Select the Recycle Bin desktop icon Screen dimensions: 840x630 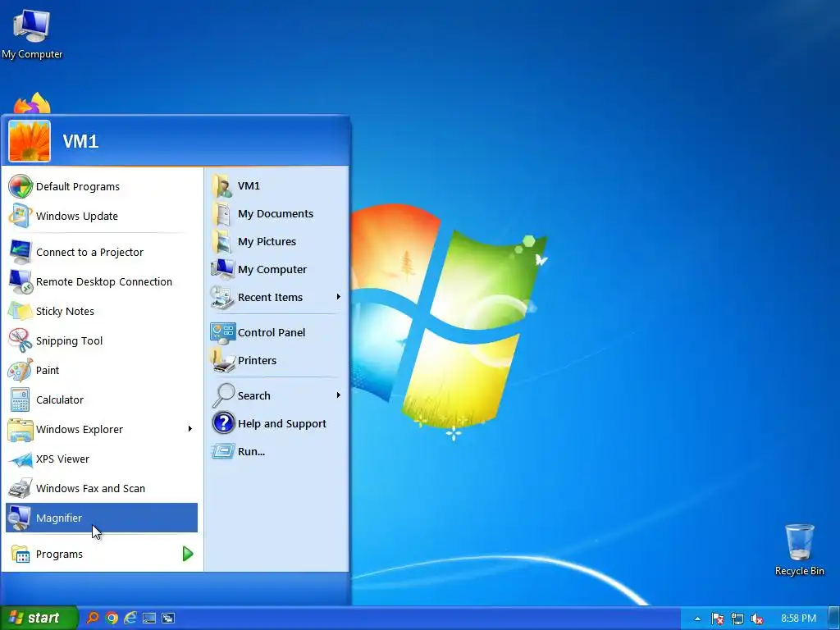coord(799,550)
